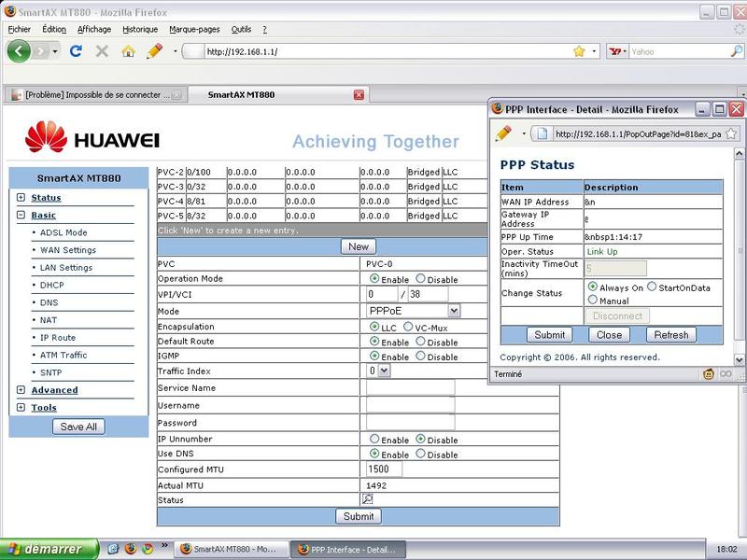Viewport: 747px width, 560px height.
Task: Open Chrome from quick launch bar
Action: [148, 549]
